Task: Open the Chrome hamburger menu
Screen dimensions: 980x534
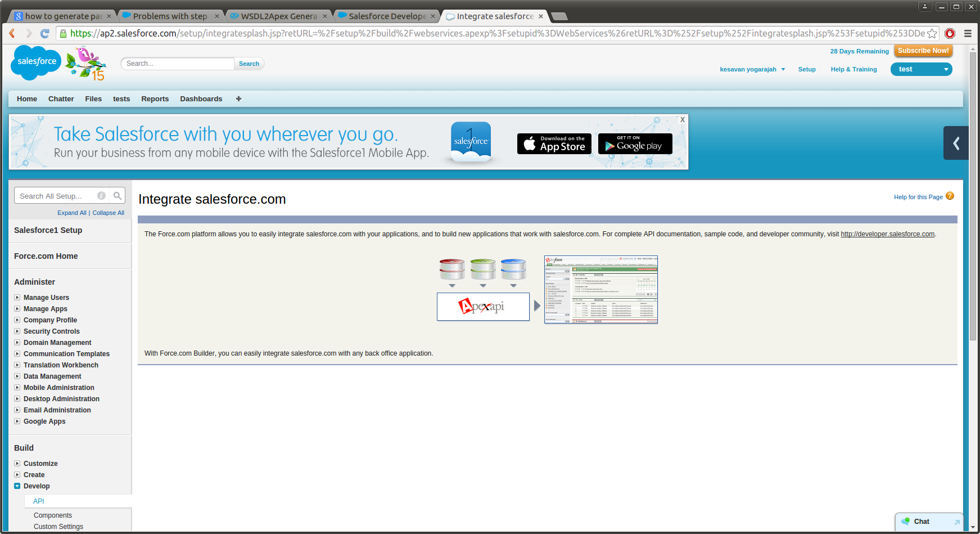Action: coord(968,34)
